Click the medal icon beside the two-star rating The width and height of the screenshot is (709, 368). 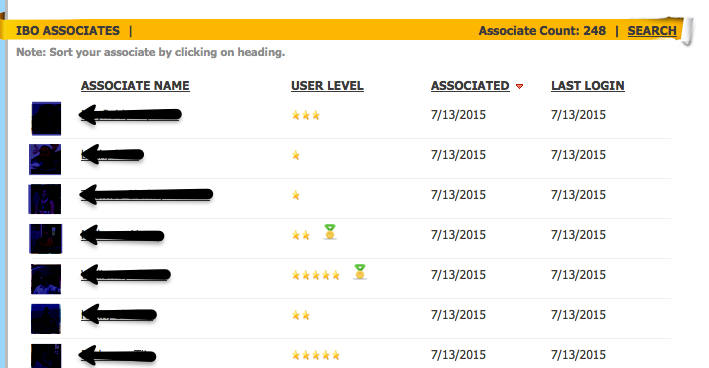pyautogui.click(x=330, y=232)
